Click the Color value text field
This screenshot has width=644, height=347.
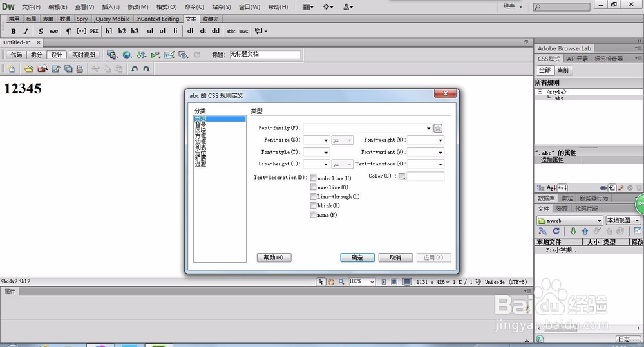coord(426,176)
